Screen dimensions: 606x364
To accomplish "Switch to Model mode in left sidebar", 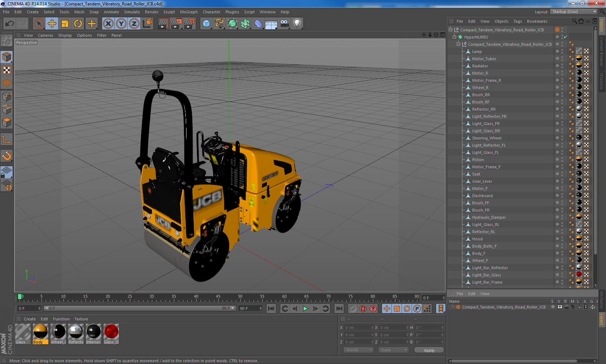I will 6,57.
